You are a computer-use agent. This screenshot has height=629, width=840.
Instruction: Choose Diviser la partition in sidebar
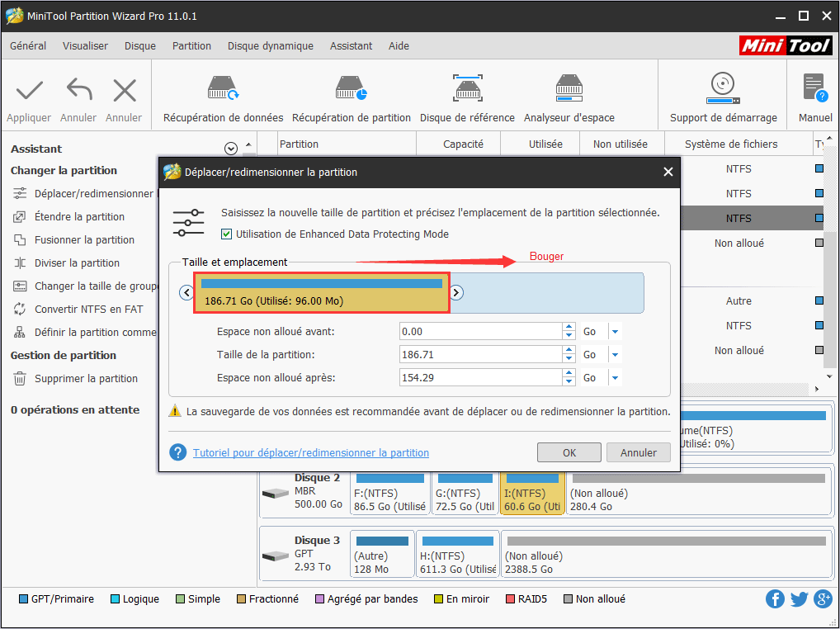pos(66,262)
